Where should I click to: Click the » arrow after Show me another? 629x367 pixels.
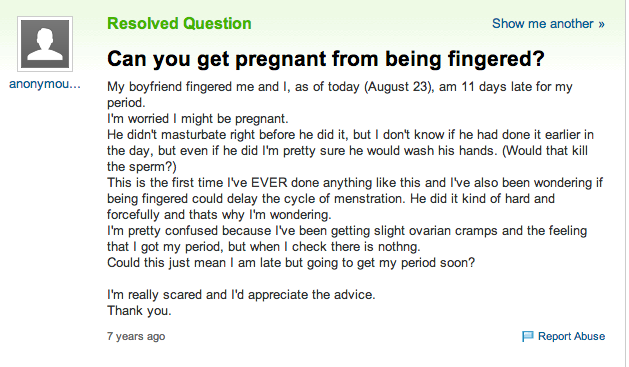click(x=601, y=24)
